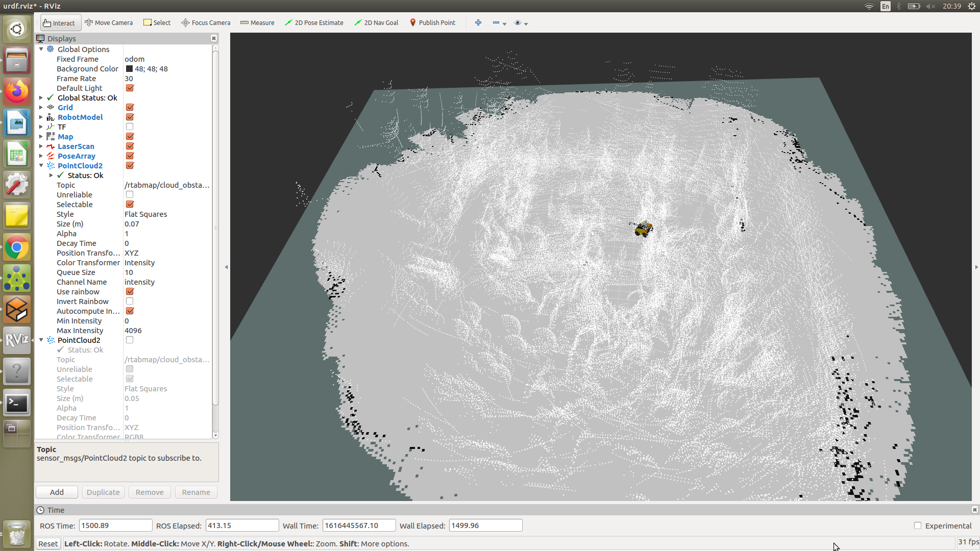Activate the Publish Point tool
The width and height of the screenshot is (980, 551).
point(432,22)
